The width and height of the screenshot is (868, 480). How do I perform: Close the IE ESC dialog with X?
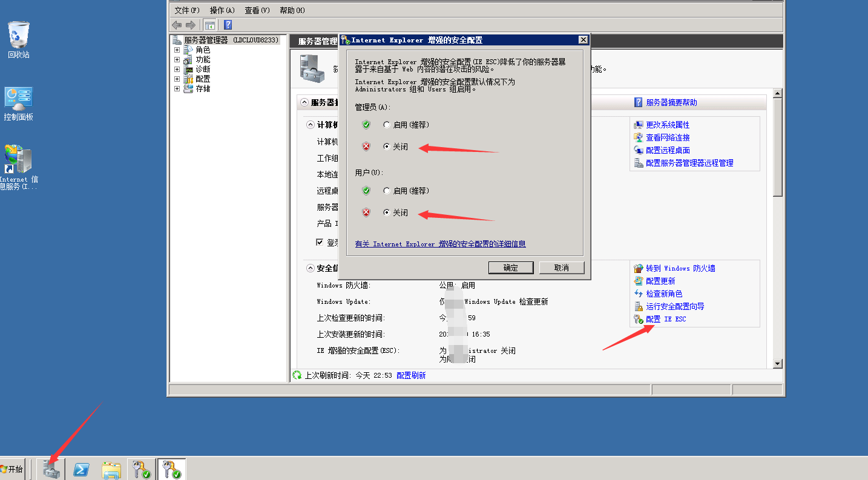point(583,39)
